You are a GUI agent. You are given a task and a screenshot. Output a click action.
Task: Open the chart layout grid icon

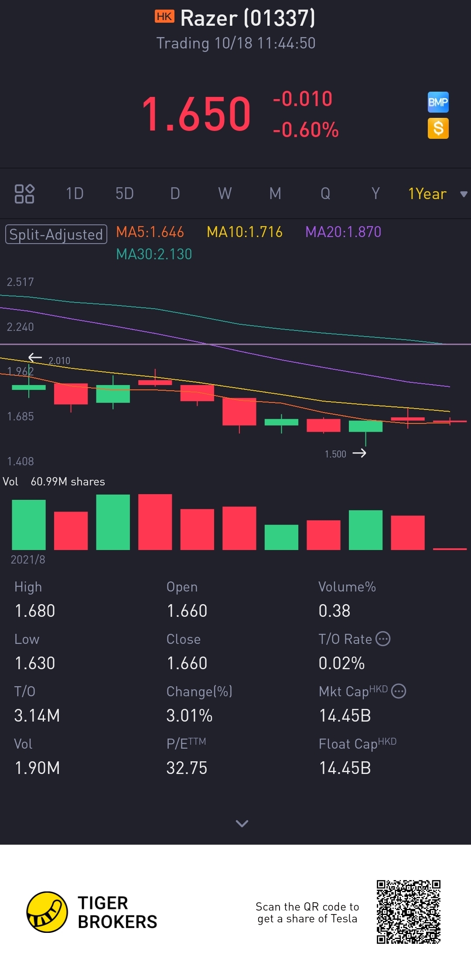pos(24,194)
